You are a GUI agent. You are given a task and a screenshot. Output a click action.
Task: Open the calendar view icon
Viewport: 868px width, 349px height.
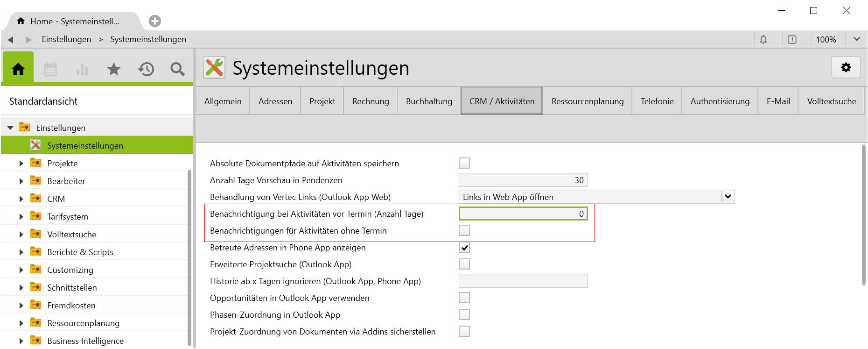(50, 70)
